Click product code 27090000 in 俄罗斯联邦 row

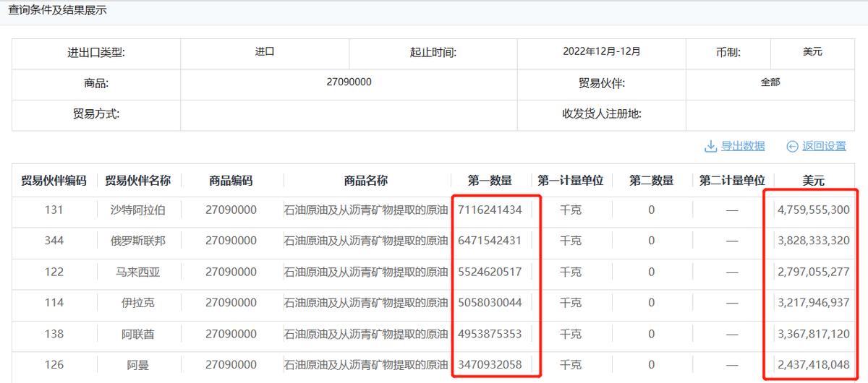tap(231, 241)
